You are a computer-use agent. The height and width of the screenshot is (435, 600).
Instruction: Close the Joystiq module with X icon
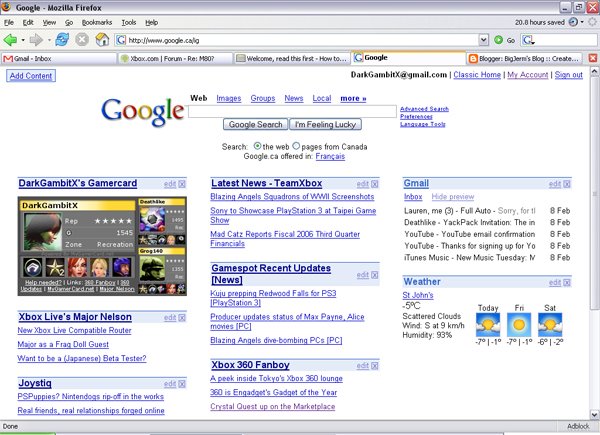click(x=182, y=384)
